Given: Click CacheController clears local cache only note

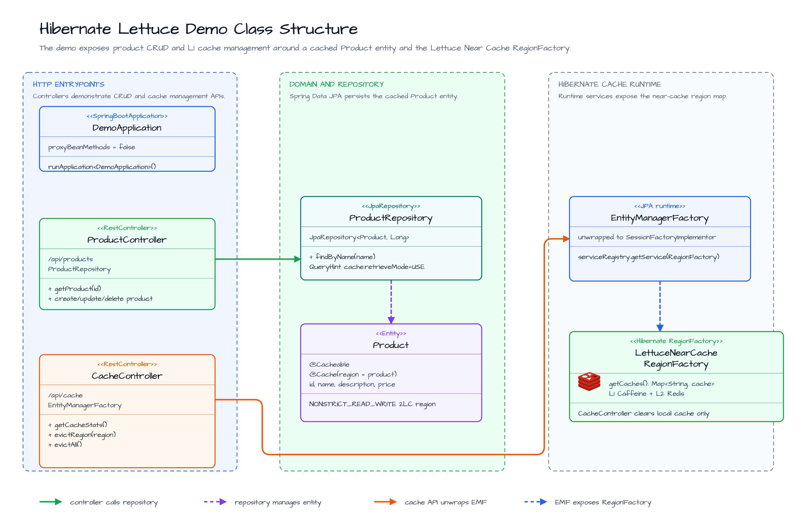Looking at the screenshot, I should coord(644,414).
